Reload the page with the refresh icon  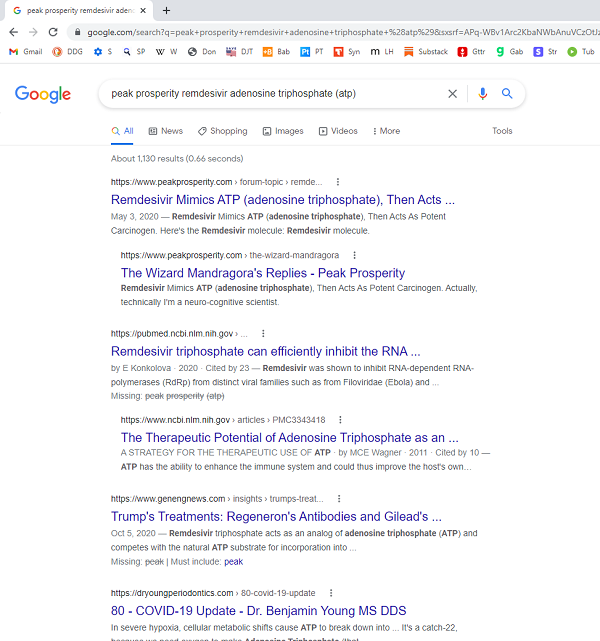[x=53, y=32]
